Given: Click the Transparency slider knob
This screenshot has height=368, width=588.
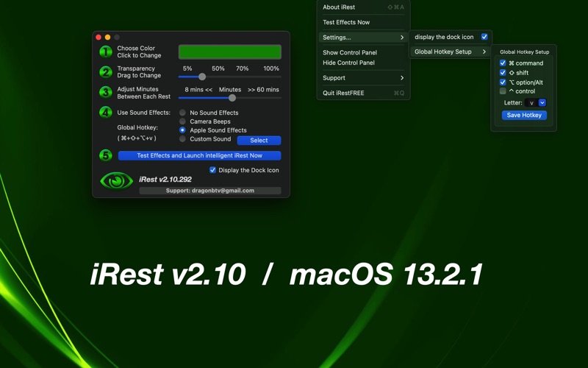Looking at the screenshot, I should tap(202, 77).
